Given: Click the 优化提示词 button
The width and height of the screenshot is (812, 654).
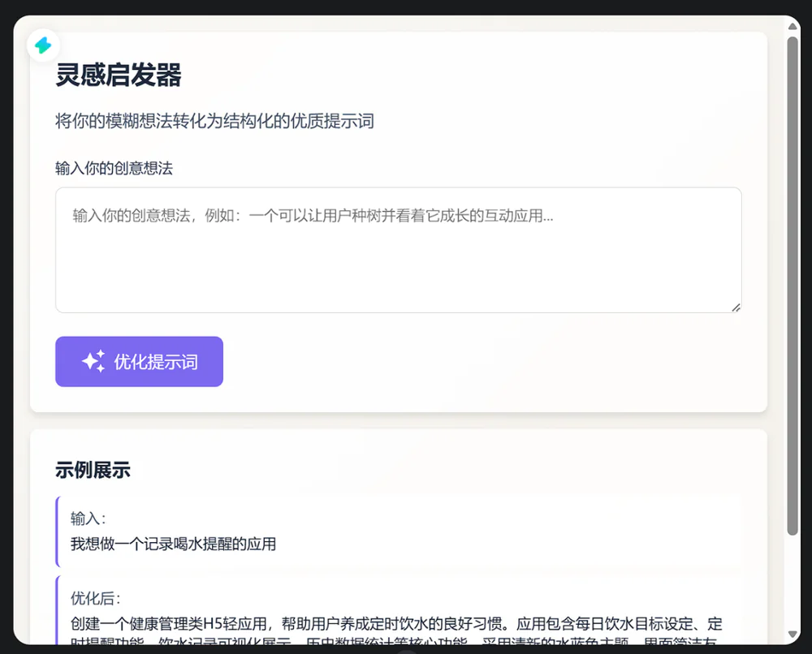Looking at the screenshot, I should [x=139, y=361].
